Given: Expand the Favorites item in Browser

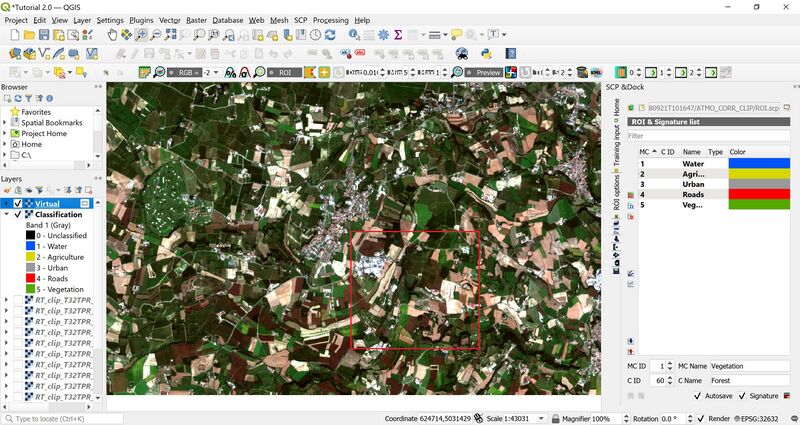Looking at the screenshot, I should click(5, 112).
